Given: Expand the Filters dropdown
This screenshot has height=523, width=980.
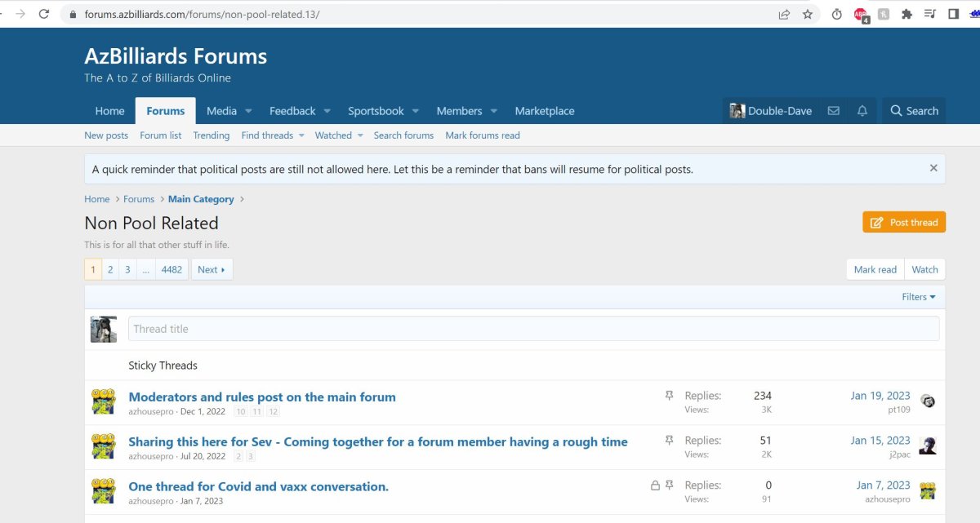Looking at the screenshot, I should [x=918, y=297].
